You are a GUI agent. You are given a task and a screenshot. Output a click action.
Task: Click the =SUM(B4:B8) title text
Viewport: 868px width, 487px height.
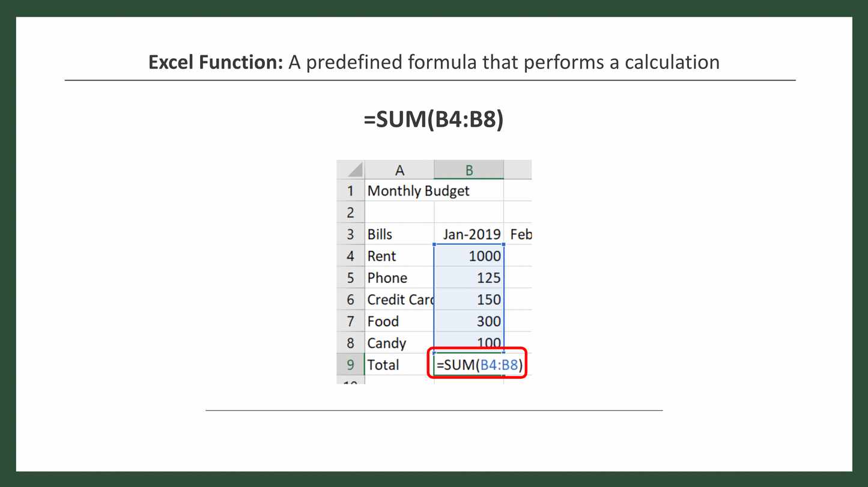click(434, 119)
